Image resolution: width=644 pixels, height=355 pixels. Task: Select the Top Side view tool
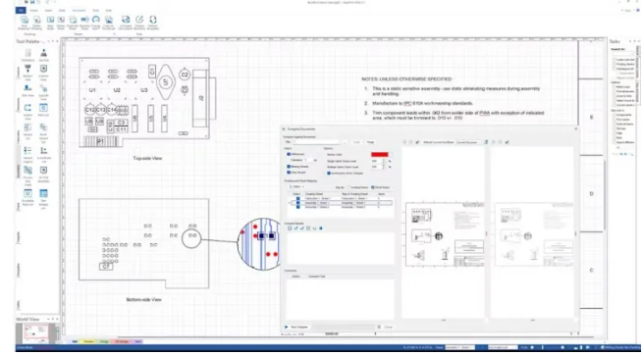pyautogui.click(x=43, y=55)
